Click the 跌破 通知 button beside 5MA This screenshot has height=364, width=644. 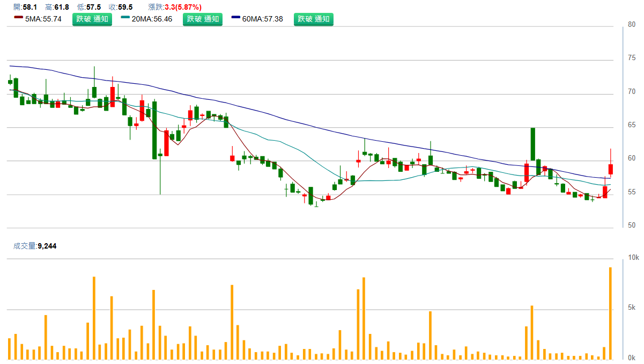coord(92,19)
